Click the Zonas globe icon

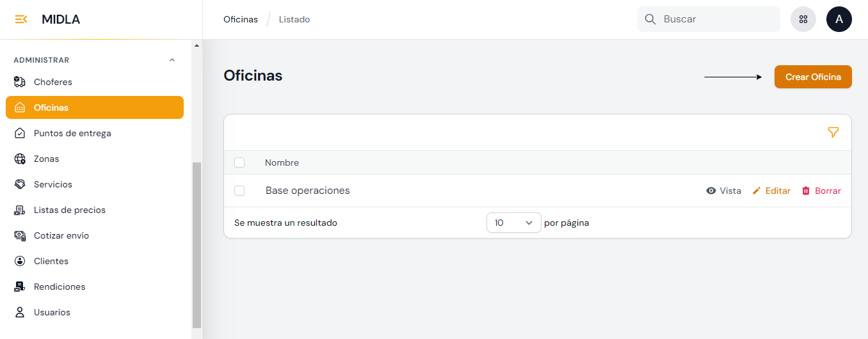point(20,159)
